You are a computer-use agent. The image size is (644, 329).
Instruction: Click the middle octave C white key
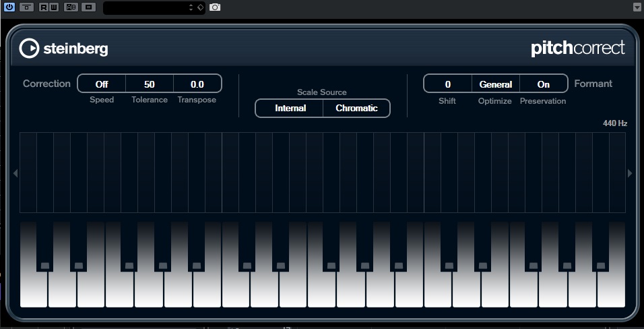[236, 288]
